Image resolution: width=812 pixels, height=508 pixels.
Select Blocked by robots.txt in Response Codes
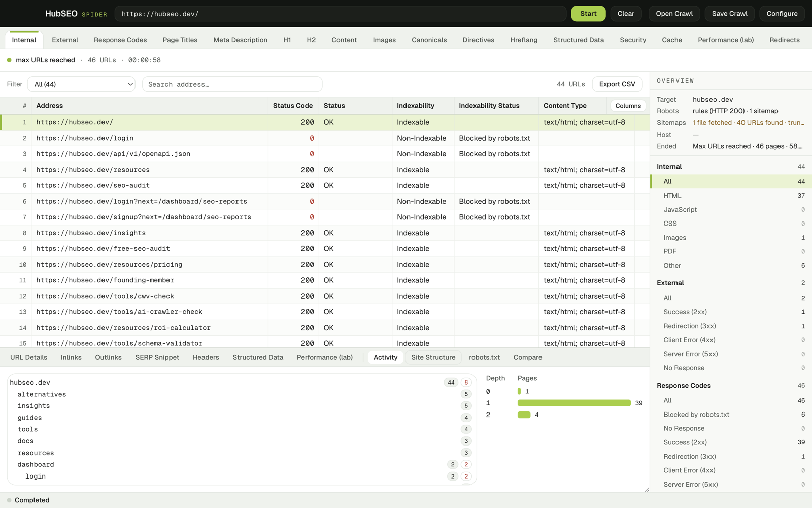[x=731, y=415]
